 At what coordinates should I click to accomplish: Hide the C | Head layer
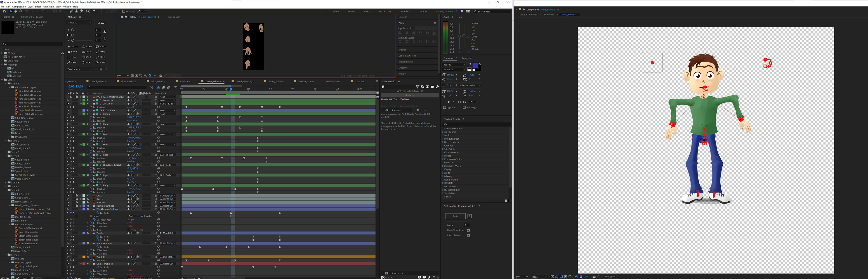[68, 155]
